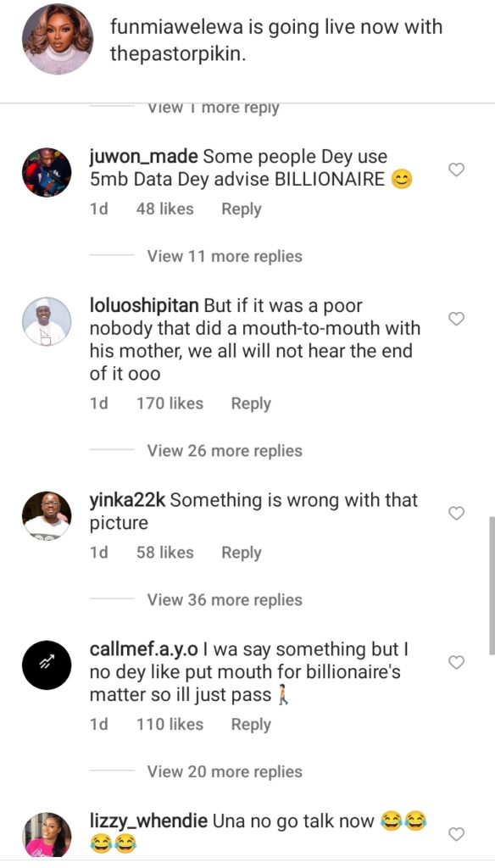The width and height of the screenshot is (495, 868).
Task: Open loluoshipitan's profile avatar
Action: (47, 321)
